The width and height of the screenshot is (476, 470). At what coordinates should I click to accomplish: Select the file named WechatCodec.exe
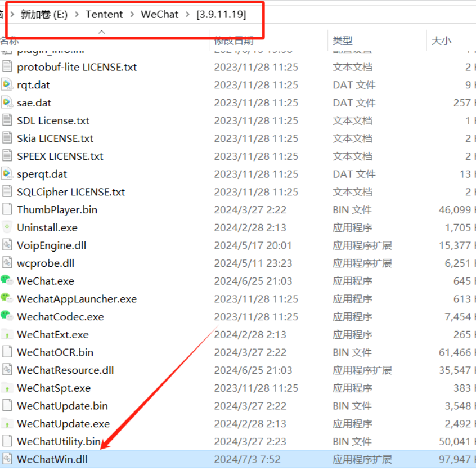[x=60, y=317]
